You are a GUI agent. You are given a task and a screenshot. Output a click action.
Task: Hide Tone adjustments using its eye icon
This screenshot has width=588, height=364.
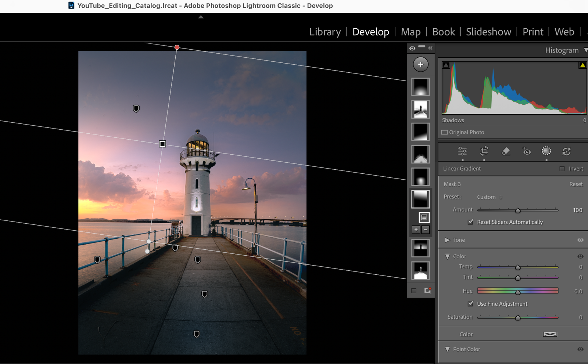pyautogui.click(x=580, y=240)
